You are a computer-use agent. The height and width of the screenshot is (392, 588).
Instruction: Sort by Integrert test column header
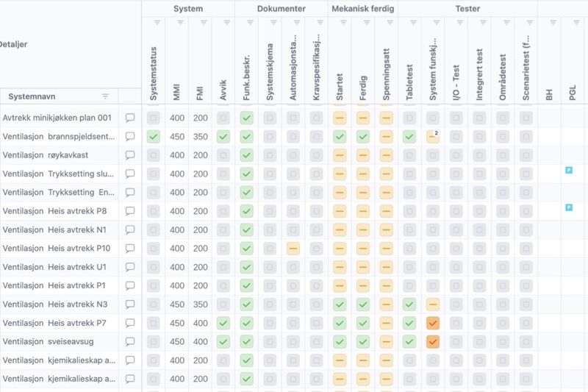(479, 74)
